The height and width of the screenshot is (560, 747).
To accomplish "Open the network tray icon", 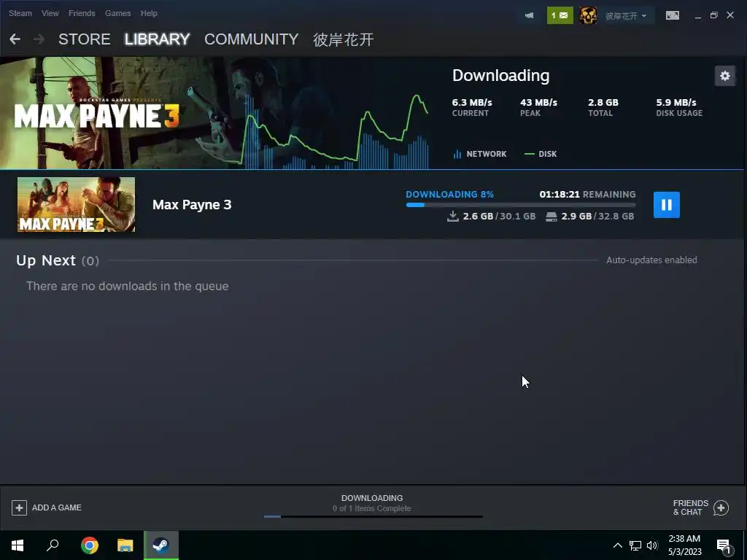I will [635, 545].
